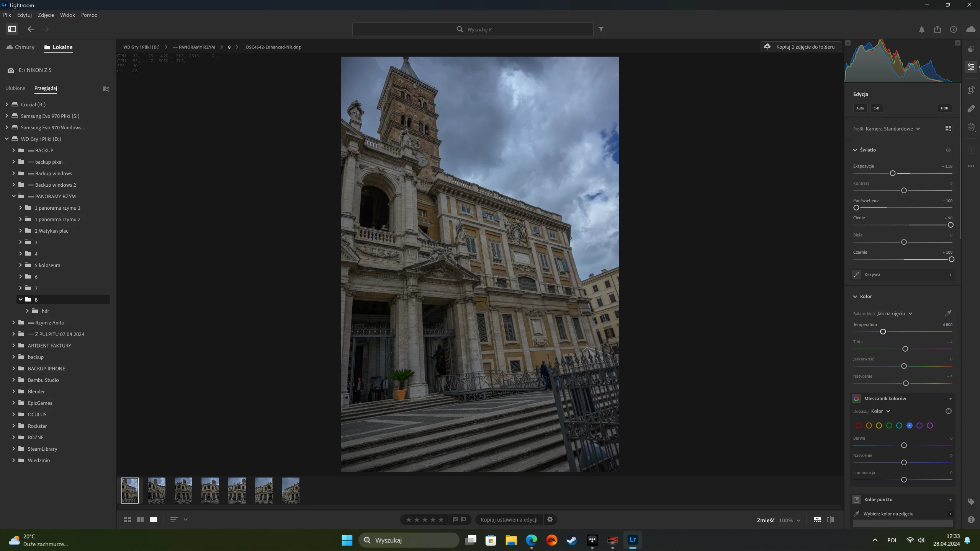Collapse the Kolor section
This screenshot has height=551, width=980.
pos(855,297)
